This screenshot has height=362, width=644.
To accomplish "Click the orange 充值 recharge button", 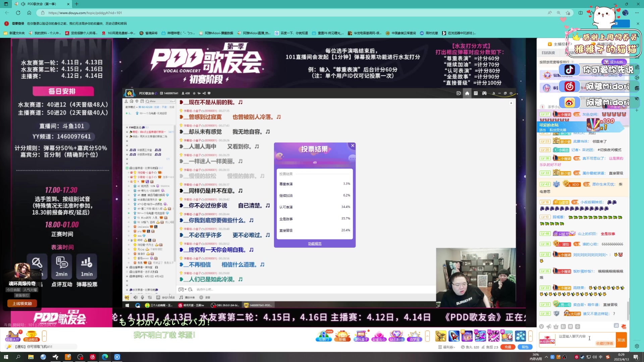I will coord(508,347).
